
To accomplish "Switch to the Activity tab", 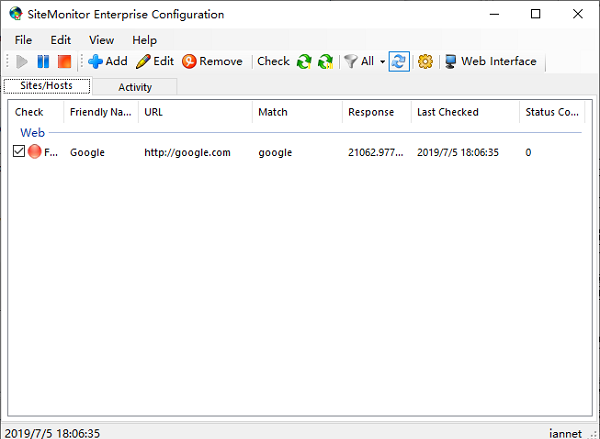I will coord(135,87).
